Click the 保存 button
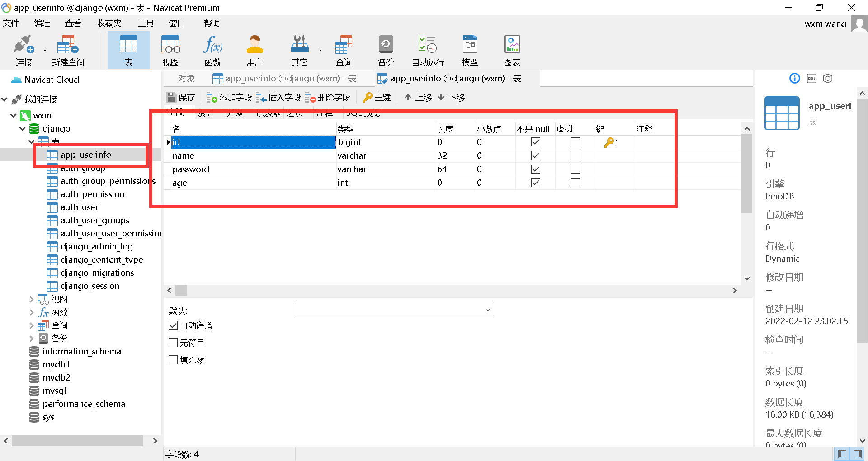 (x=180, y=97)
